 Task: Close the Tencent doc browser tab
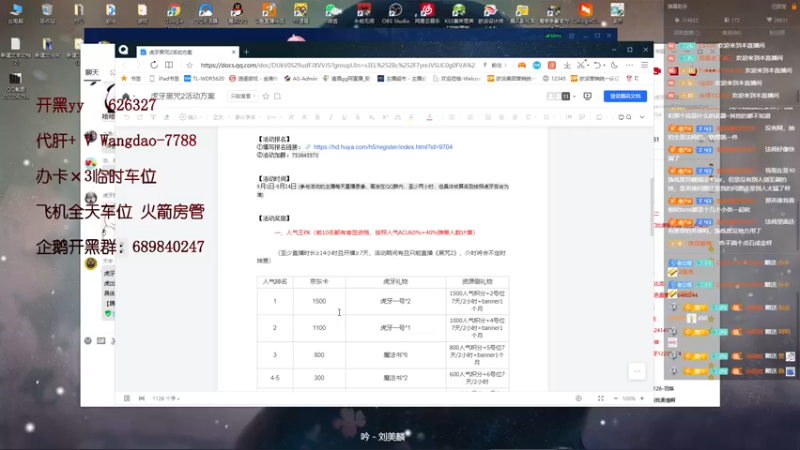point(233,52)
